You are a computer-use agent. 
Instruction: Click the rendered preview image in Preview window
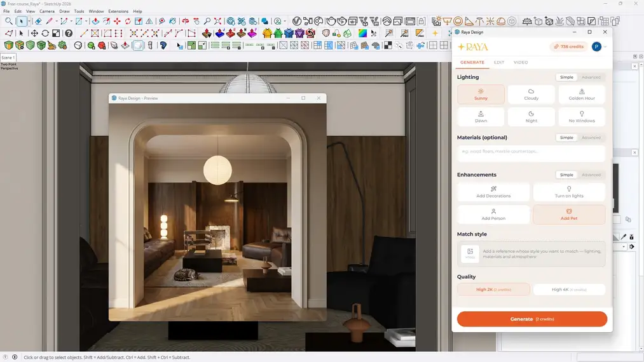[x=217, y=211]
